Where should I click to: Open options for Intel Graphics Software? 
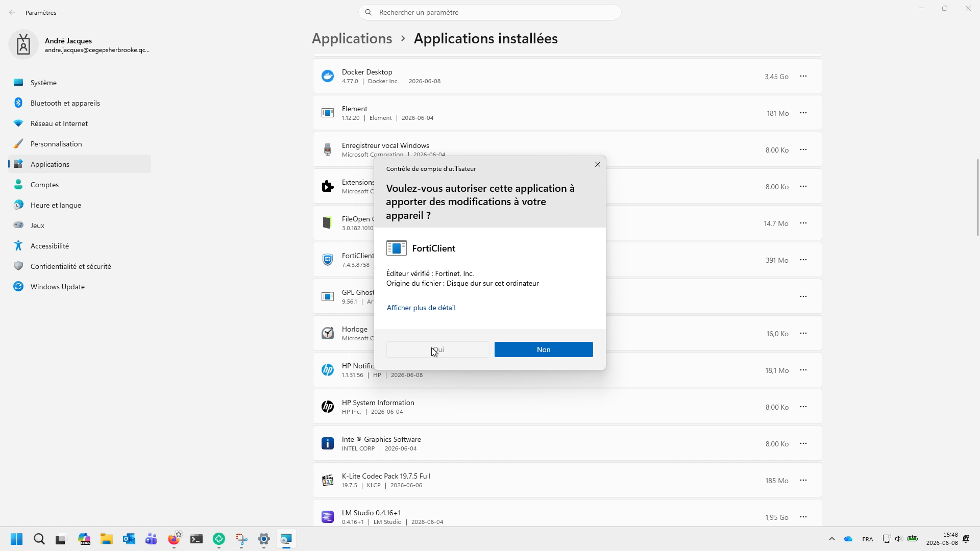point(803,444)
